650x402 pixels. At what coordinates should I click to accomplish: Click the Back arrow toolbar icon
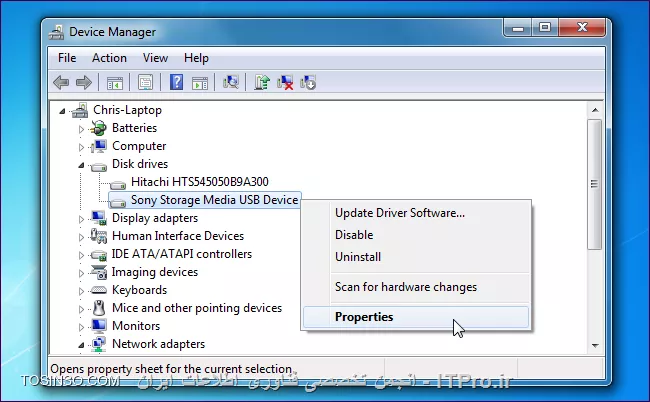61,82
